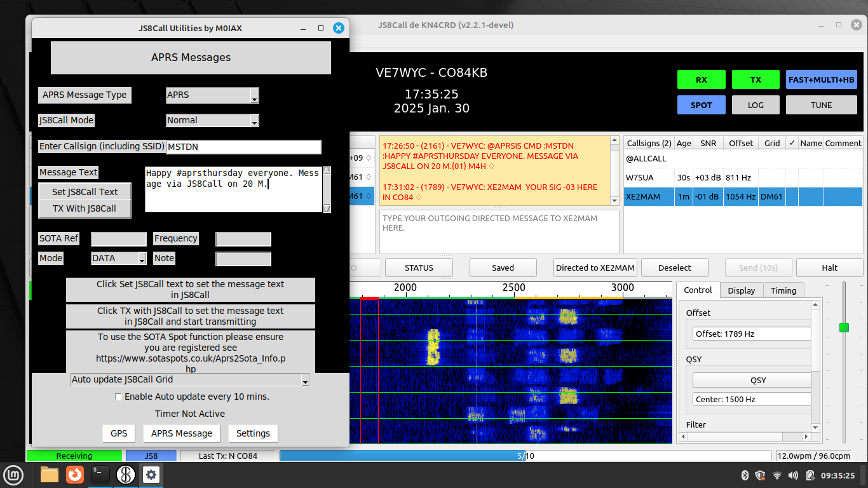Click the APRS Message button
868x488 pixels.
tap(182, 433)
